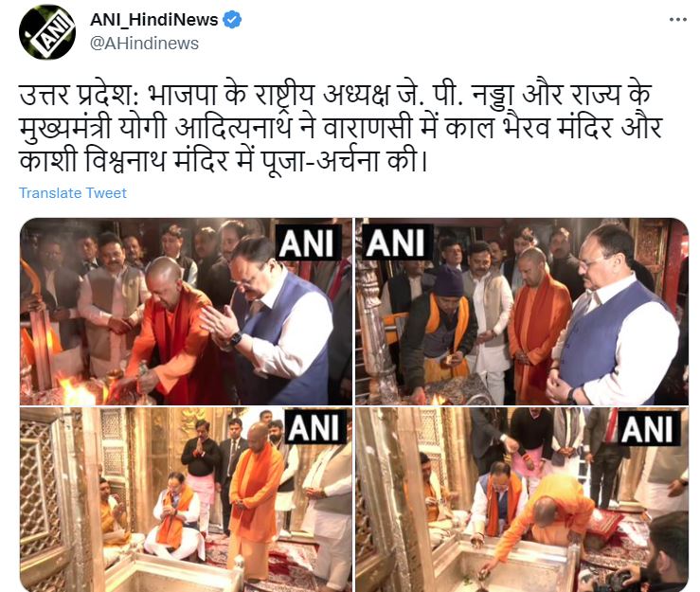The width and height of the screenshot is (700, 592).
Task: Click ANI watermark on bottom-right photo
Action: tap(648, 428)
